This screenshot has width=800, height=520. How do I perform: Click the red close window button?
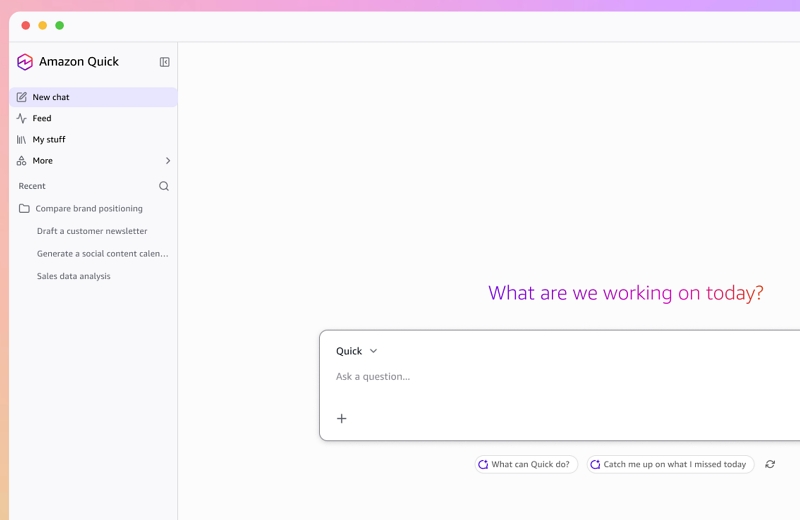(x=26, y=26)
